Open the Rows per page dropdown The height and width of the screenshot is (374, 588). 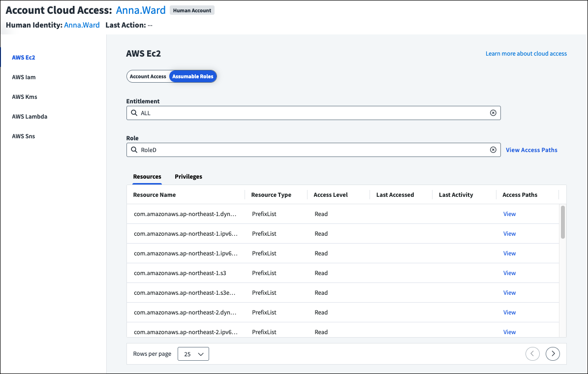tap(193, 354)
